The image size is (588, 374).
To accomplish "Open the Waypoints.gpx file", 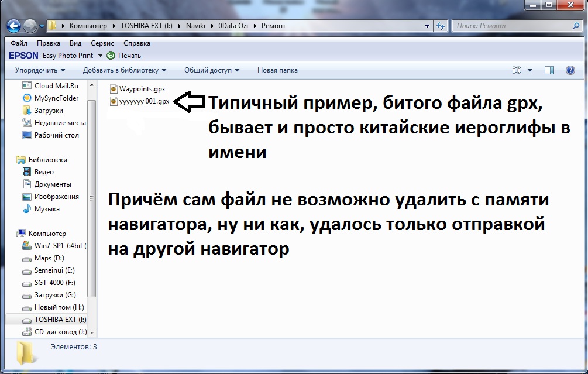I will pyautogui.click(x=142, y=89).
